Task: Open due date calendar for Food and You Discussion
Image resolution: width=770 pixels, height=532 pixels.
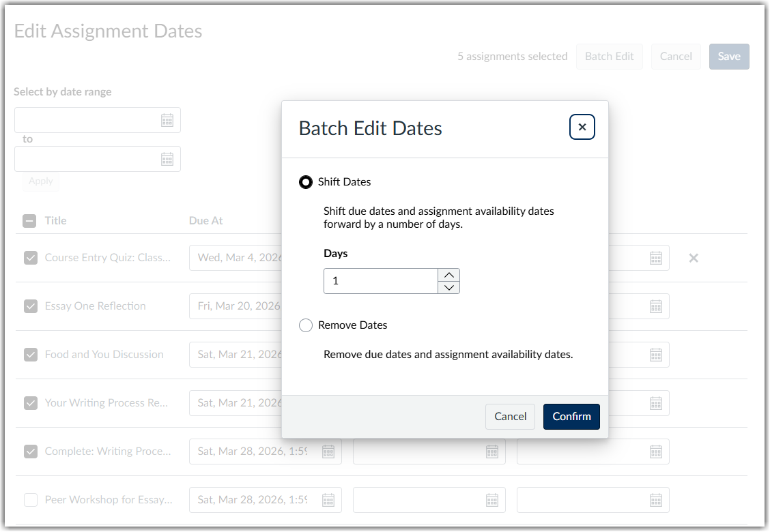Action: pos(328,355)
